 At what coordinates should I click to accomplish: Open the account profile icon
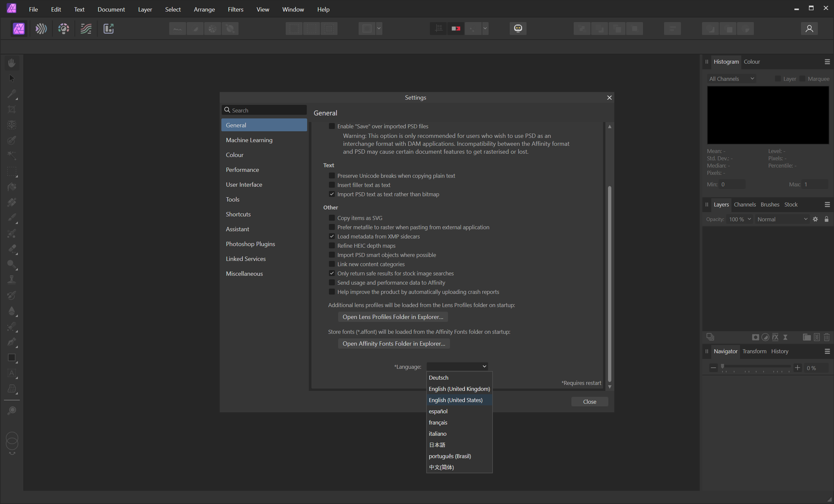809,28
